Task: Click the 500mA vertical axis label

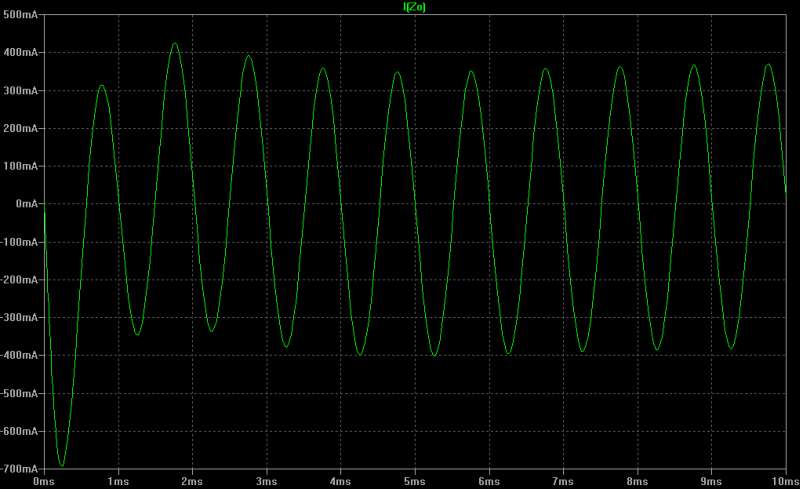Action: (20, 14)
